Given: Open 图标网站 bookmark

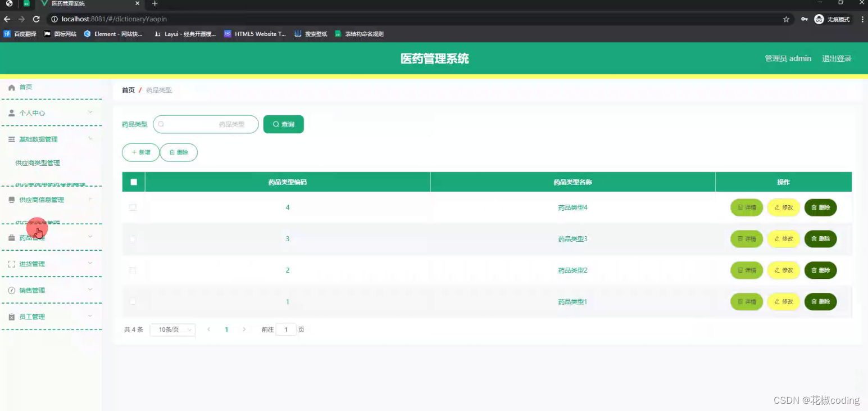Looking at the screenshot, I should tap(60, 34).
